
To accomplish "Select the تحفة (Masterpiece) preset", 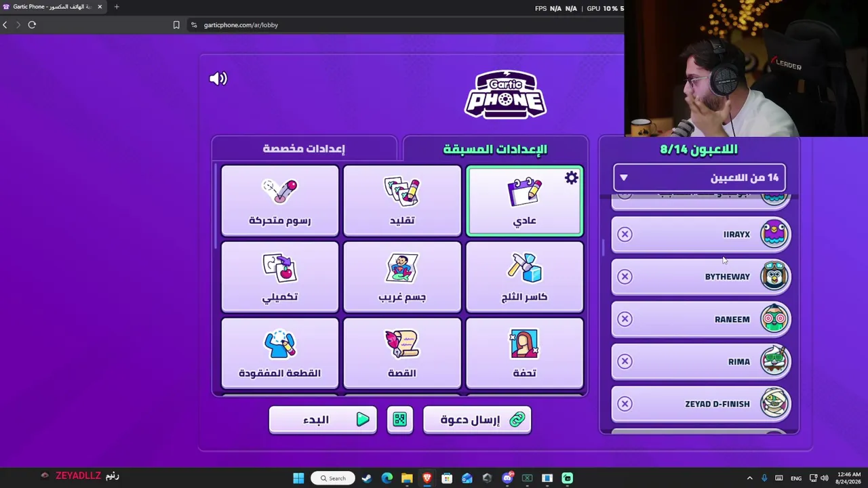I will (524, 354).
